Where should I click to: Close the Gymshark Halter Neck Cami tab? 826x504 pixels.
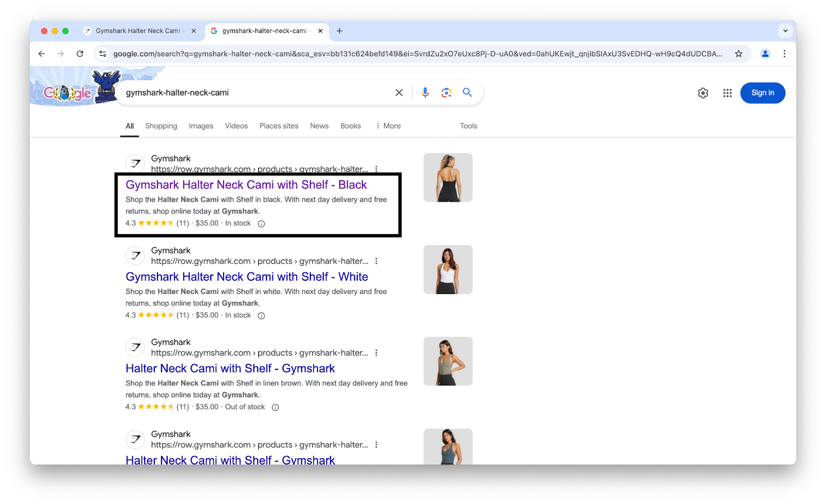pyautogui.click(x=194, y=31)
